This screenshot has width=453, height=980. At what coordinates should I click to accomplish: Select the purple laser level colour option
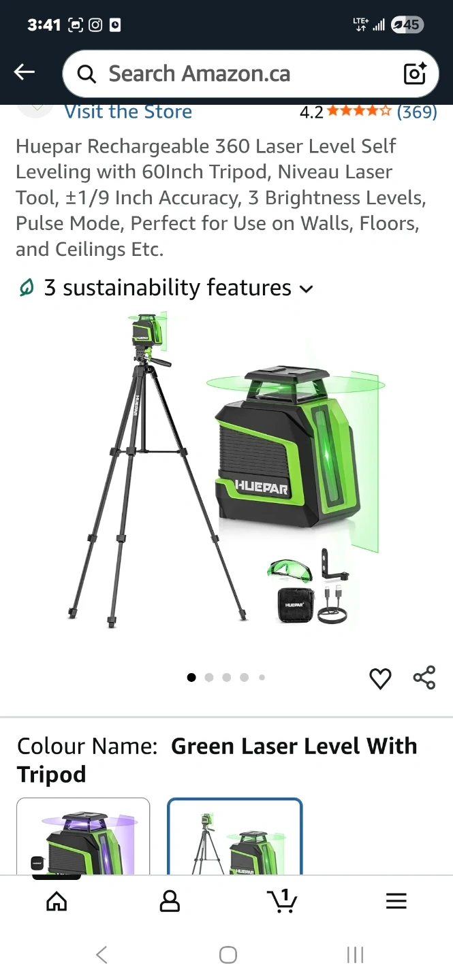click(83, 836)
